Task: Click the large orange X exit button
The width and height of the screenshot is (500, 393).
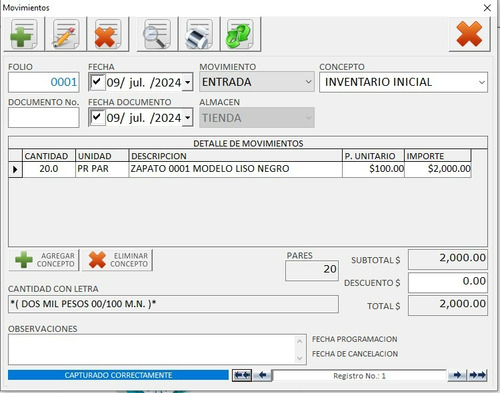Action: click(469, 34)
